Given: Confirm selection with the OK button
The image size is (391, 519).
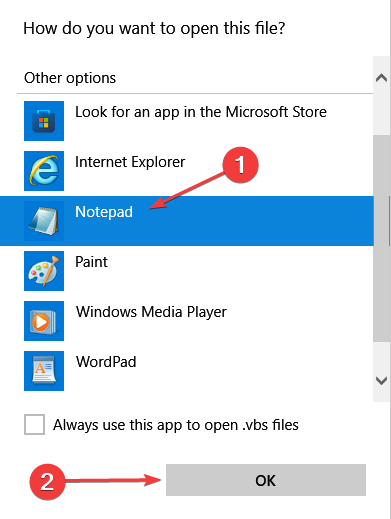Looking at the screenshot, I should point(266,480).
